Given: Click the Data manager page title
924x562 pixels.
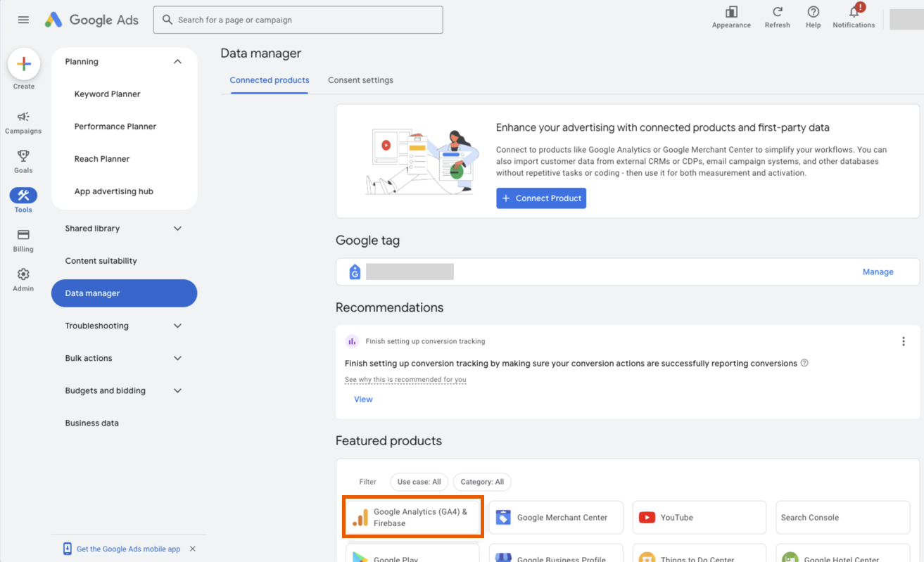Looking at the screenshot, I should [260, 53].
